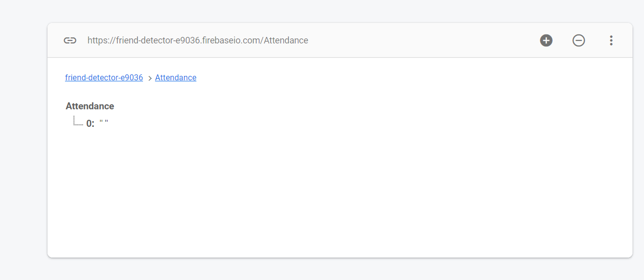Go to the friend-detector-e9036 root breadcrumb
The image size is (644, 280).
pyautogui.click(x=104, y=78)
